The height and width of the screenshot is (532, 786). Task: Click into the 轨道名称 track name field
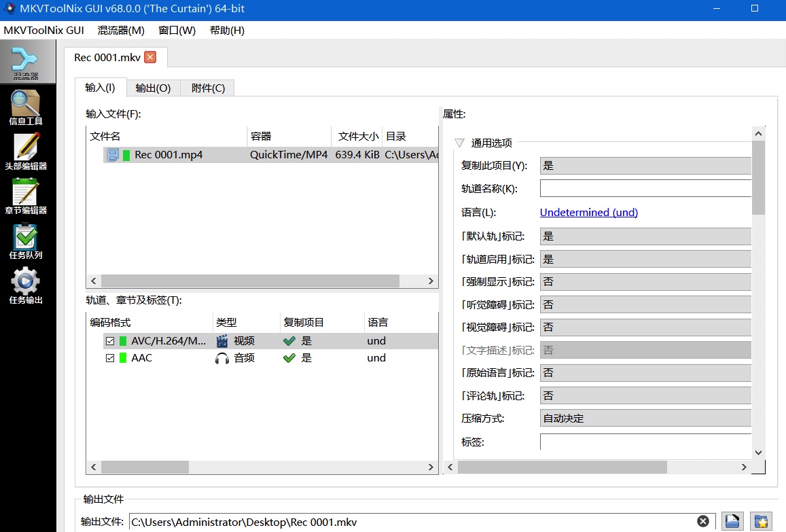click(645, 188)
